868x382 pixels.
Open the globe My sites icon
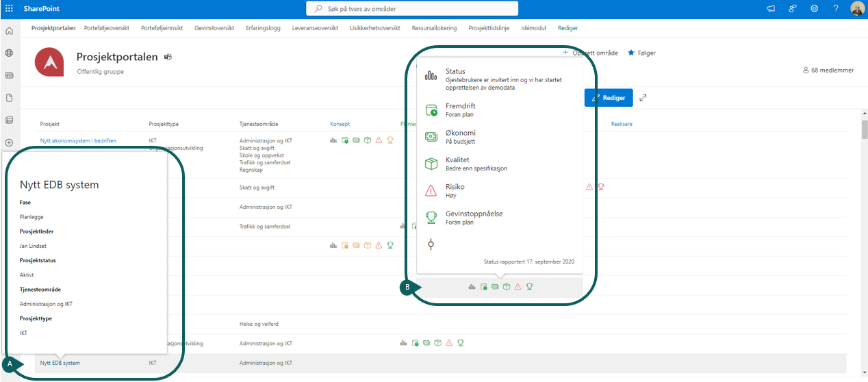click(x=9, y=53)
